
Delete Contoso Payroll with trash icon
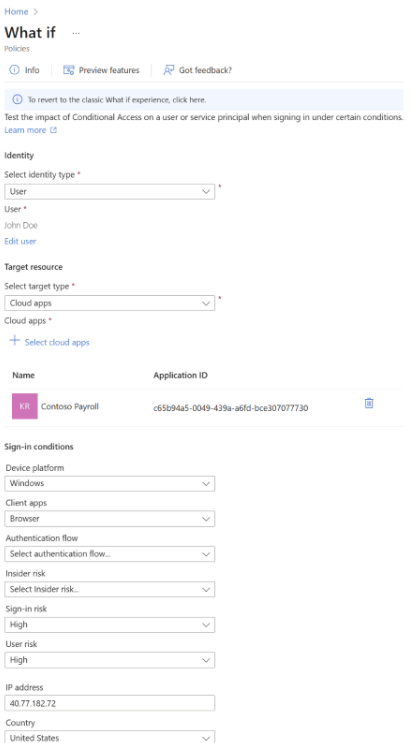(369, 403)
